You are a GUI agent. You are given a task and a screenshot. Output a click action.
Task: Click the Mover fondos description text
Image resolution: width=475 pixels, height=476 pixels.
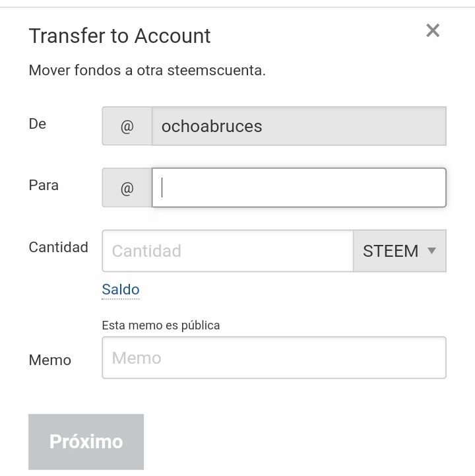pos(147,70)
